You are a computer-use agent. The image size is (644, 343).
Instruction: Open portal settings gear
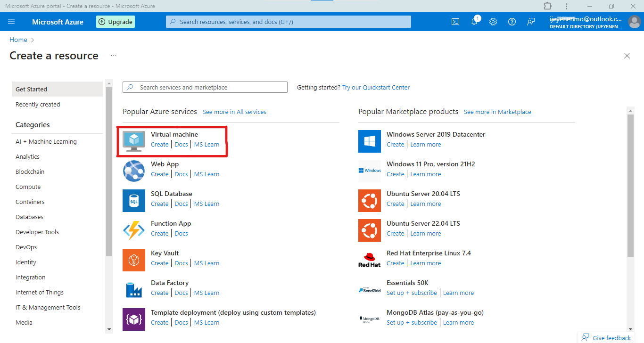point(493,22)
